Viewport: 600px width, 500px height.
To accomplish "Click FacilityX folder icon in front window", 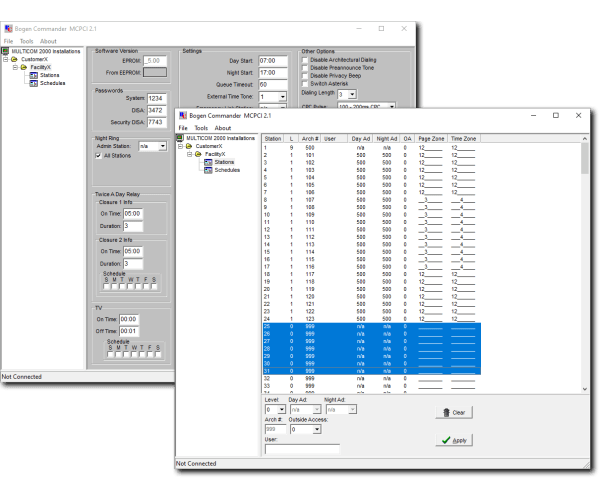I will [x=198, y=154].
